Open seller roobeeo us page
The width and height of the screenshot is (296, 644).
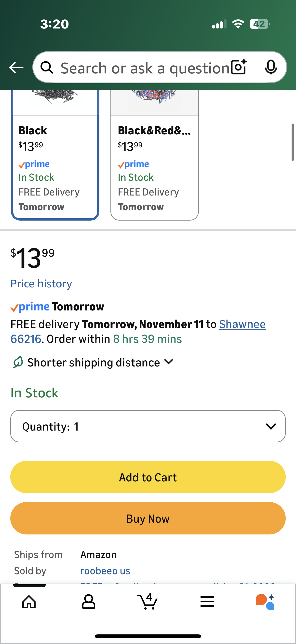pos(105,571)
